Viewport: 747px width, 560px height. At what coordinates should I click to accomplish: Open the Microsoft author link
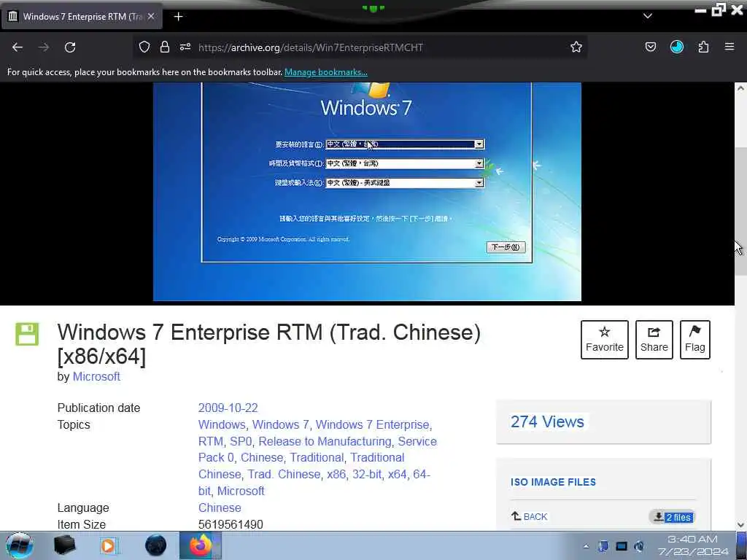pyautogui.click(x=96, y=376)
